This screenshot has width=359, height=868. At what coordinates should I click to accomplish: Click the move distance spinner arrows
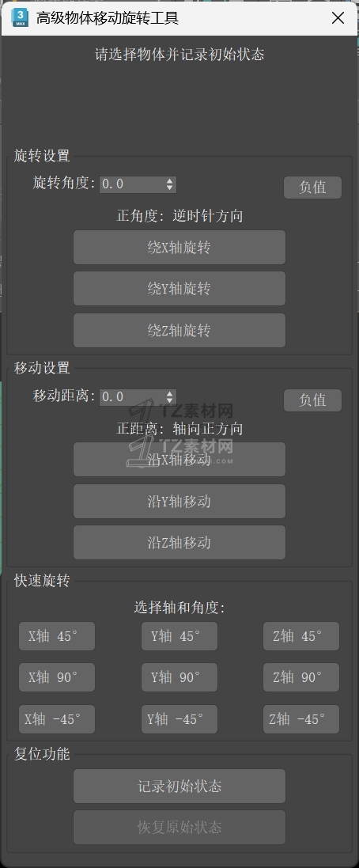(x=170, y=397)
